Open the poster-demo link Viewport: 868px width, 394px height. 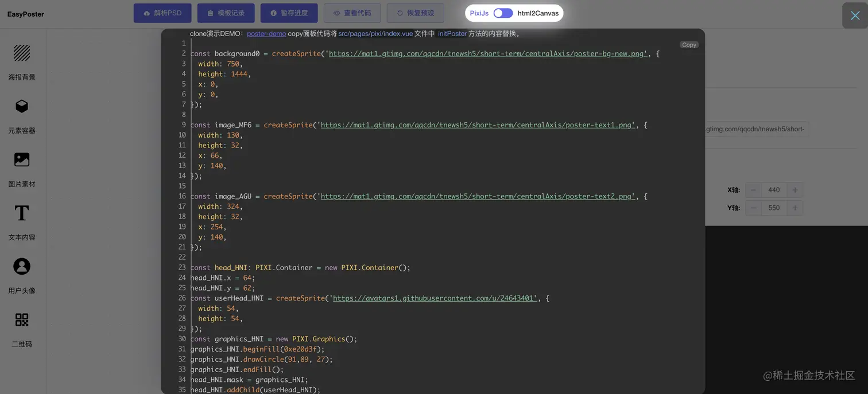click(x=266, y=34)
